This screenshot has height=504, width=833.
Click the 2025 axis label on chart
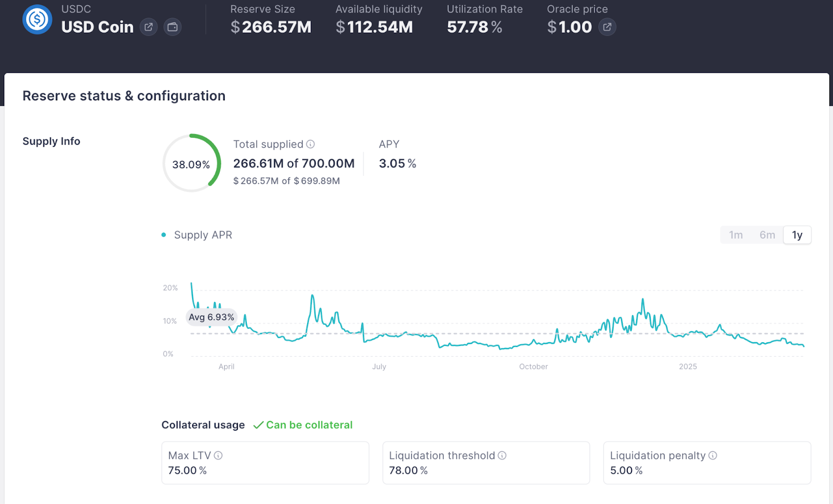(x=688, y=367)
